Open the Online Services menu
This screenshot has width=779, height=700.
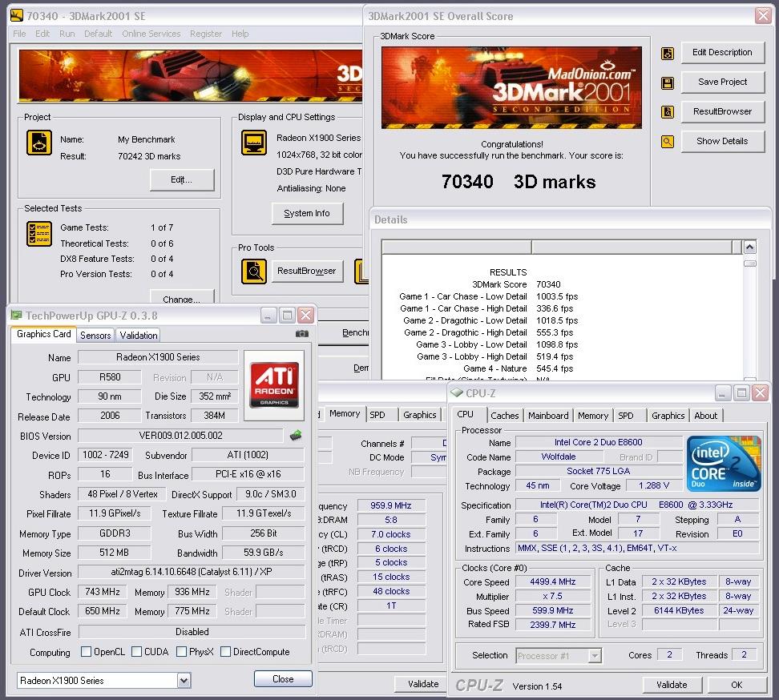[151, 34]
